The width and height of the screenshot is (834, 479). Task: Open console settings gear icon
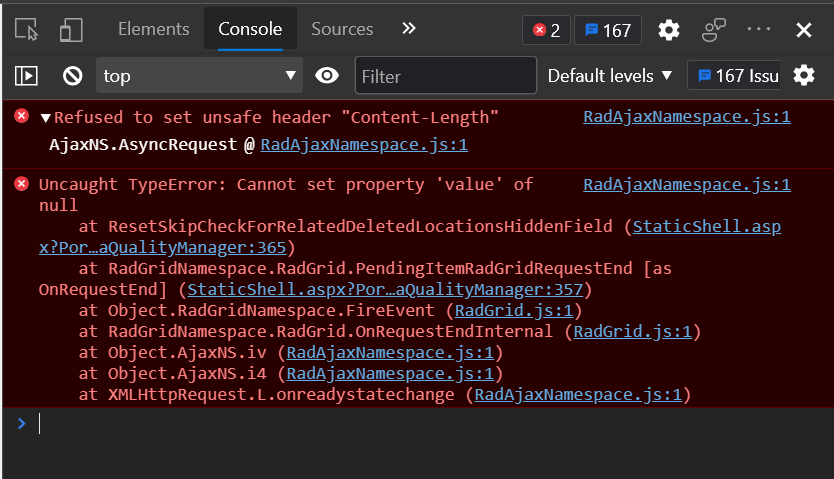[x=804, y=75]
